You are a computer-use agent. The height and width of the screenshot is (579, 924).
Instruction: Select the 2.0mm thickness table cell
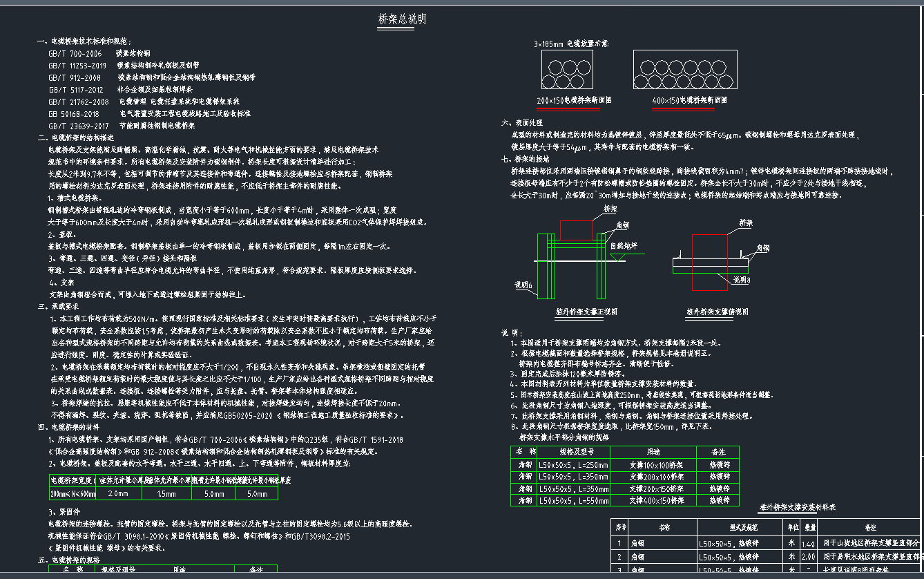coord(119,493)
